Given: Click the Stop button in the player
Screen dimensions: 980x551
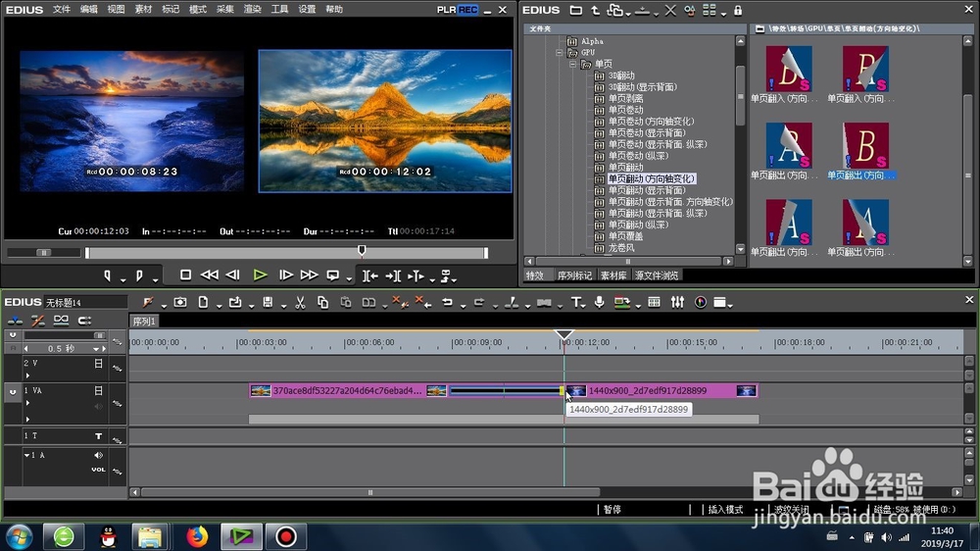Looking at the screenshot, I should point(185,275).
